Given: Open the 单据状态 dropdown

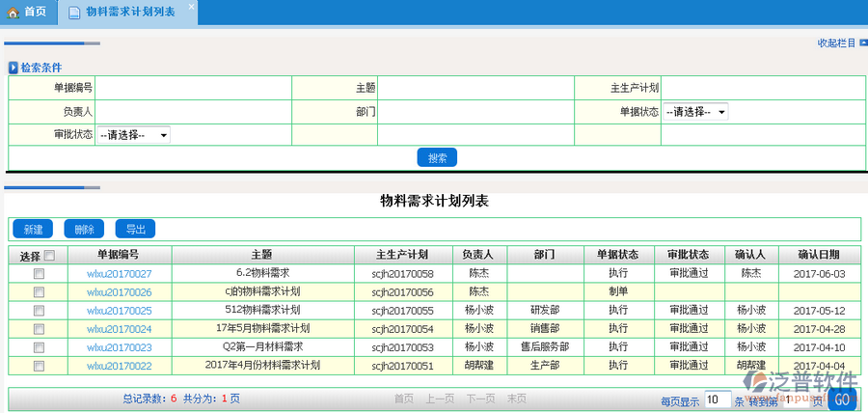Looking at the screenshot, I should point(694,112).
